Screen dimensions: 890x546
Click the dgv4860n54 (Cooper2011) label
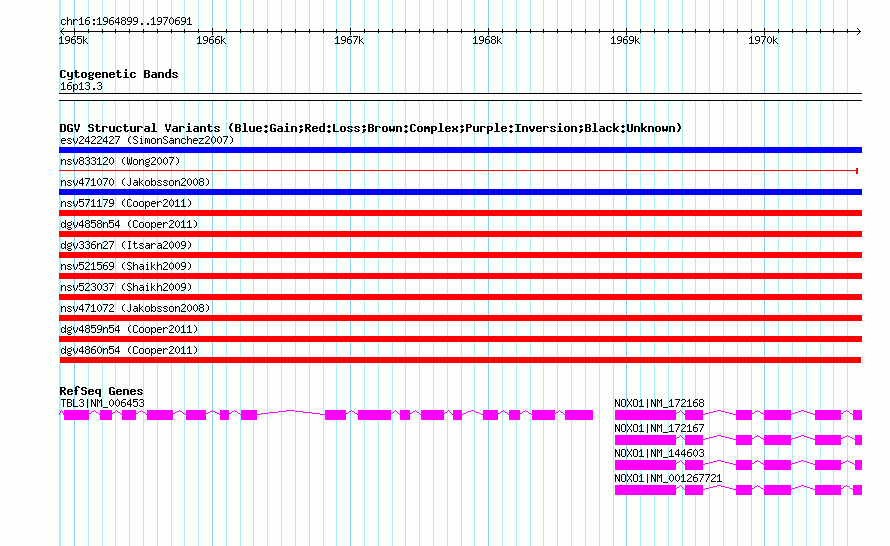coord(129,350)
